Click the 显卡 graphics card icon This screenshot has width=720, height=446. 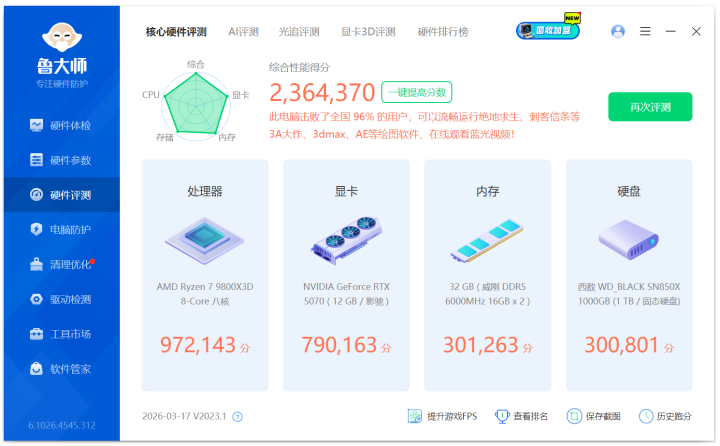pyautogui.click(x=346, y=240)
